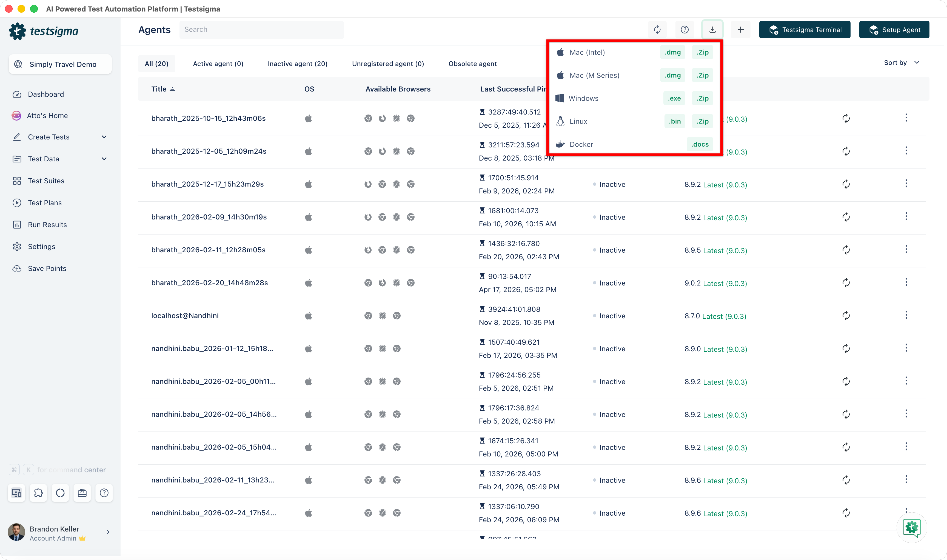Download Linux .Zip package

tap(702, 122)
